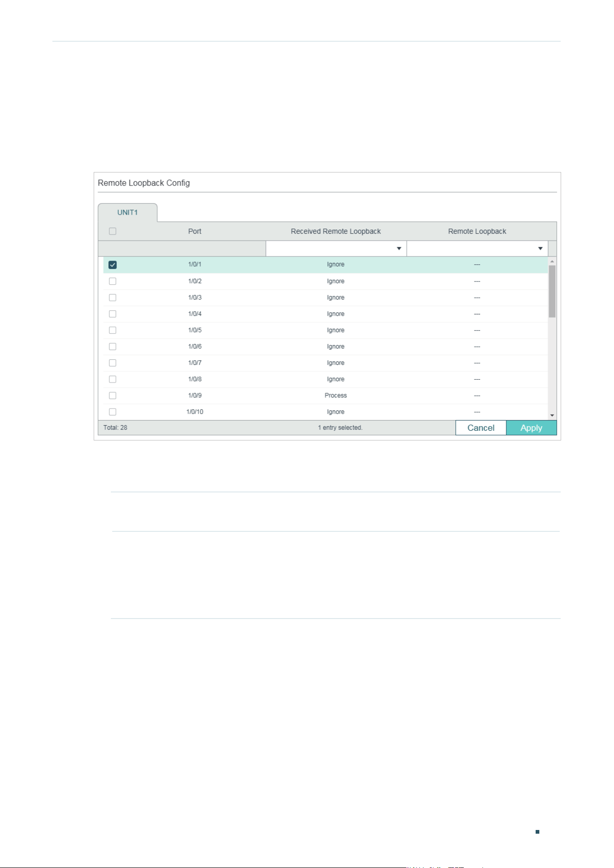Screen dimensions: 614x868
Task: Click the Received Remote Loopback column header
Action: click(336, 231)
